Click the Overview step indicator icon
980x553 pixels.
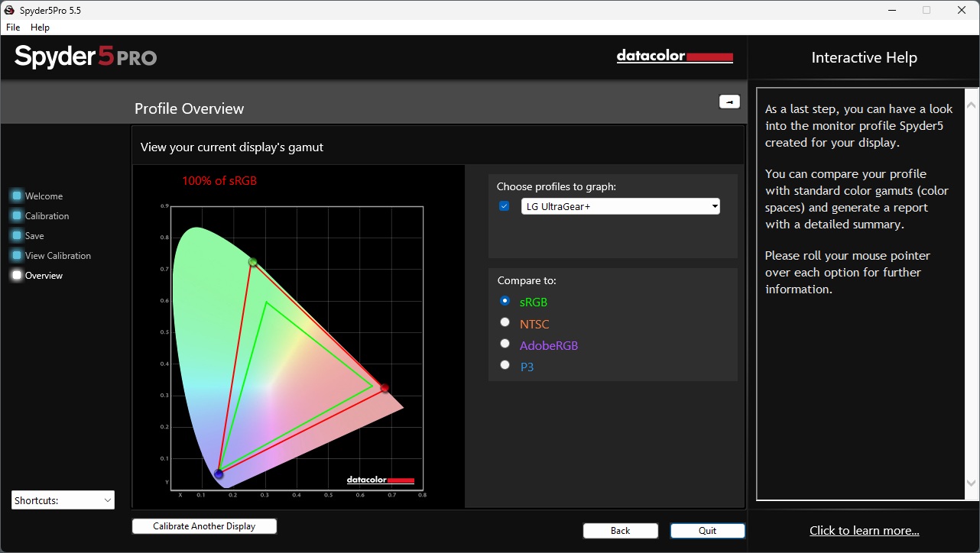[x=17, y=275]
